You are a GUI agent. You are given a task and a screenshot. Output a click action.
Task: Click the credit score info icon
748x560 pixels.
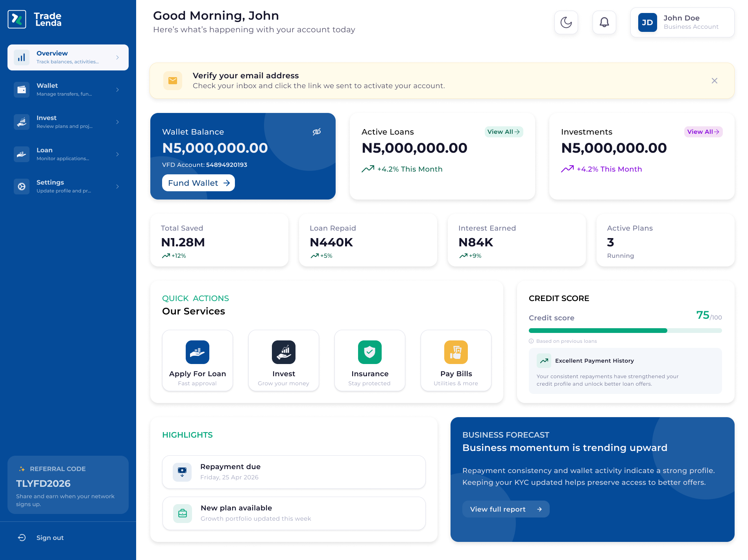tap(531, 341)
